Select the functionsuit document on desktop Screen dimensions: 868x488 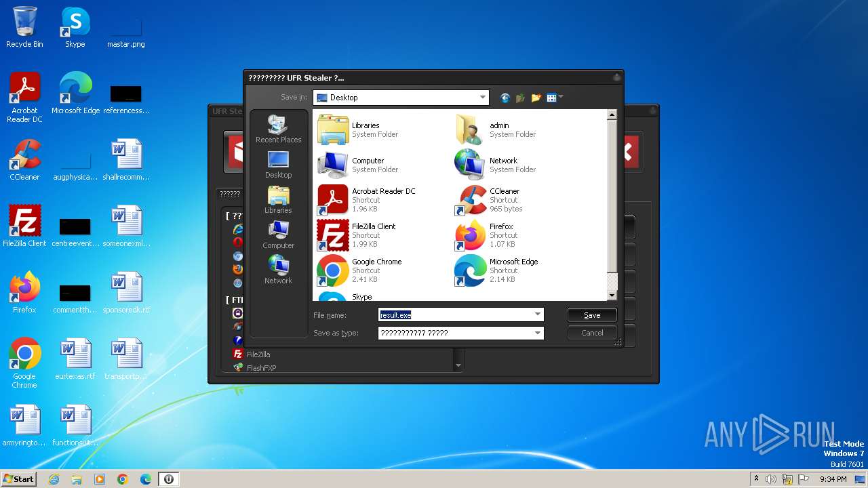(75, 426)
